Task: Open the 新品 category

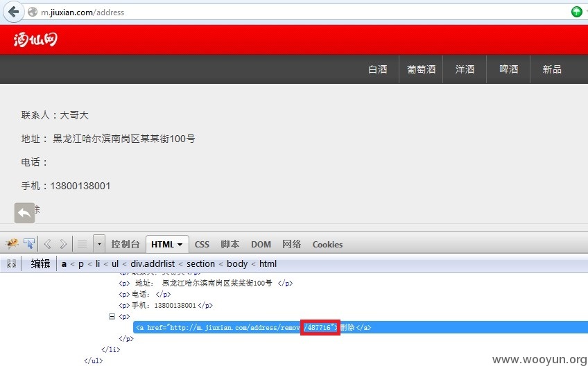Action: [552, 69]
